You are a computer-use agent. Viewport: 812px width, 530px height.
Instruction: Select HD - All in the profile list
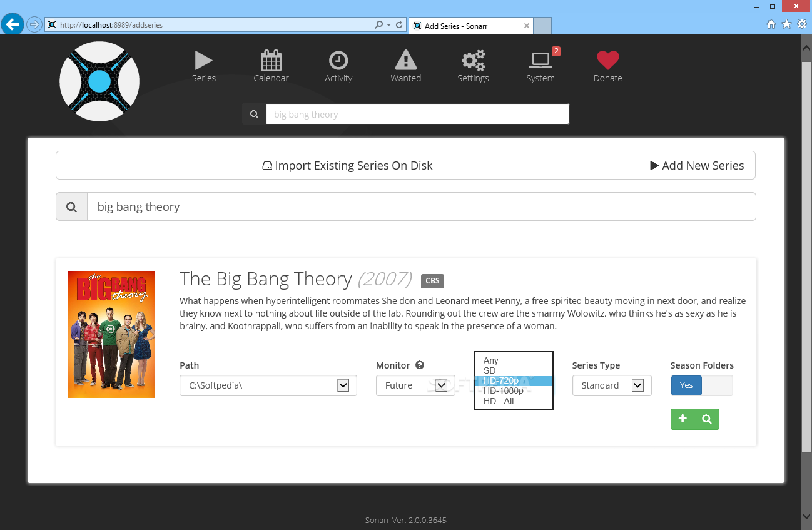click(x=514, y=401)
